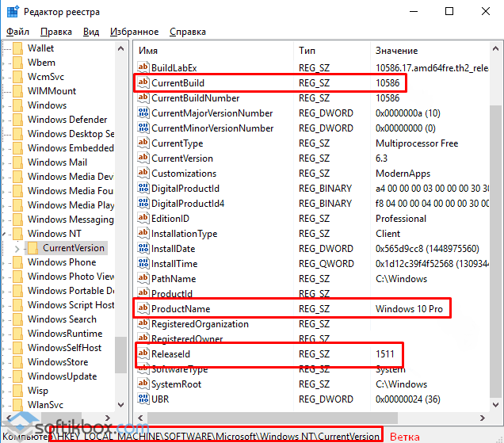The height and width of the screenshot is (443, 504).
Task: Open the Файл menu
Action: point(17,32)
